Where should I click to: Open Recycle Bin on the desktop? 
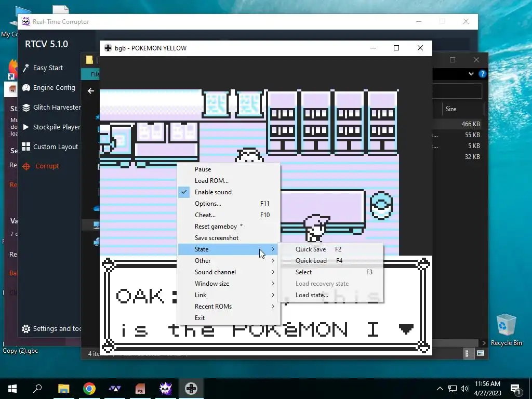[506, 330]
